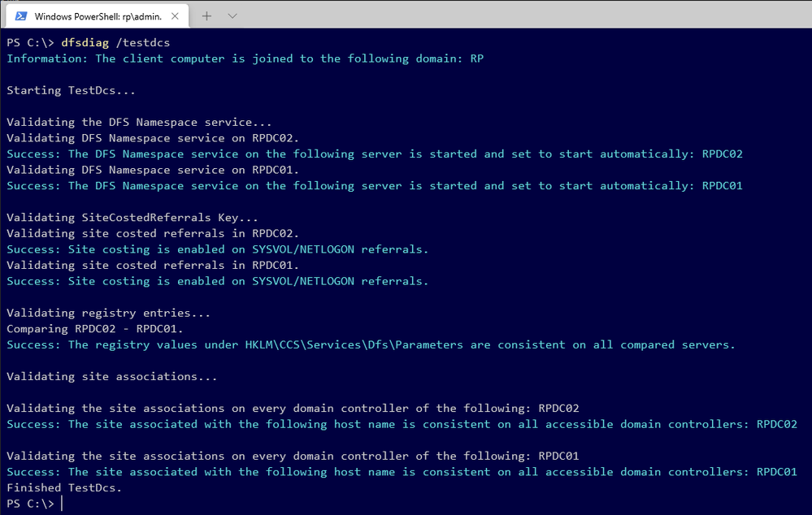
Task: Click the Validating registry entries line
Action: 106,313
